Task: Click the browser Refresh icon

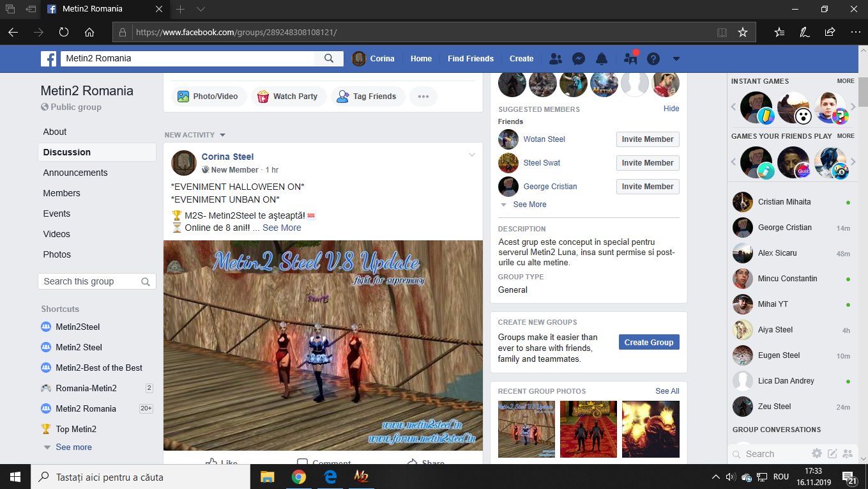Action: tap(64, 32)
